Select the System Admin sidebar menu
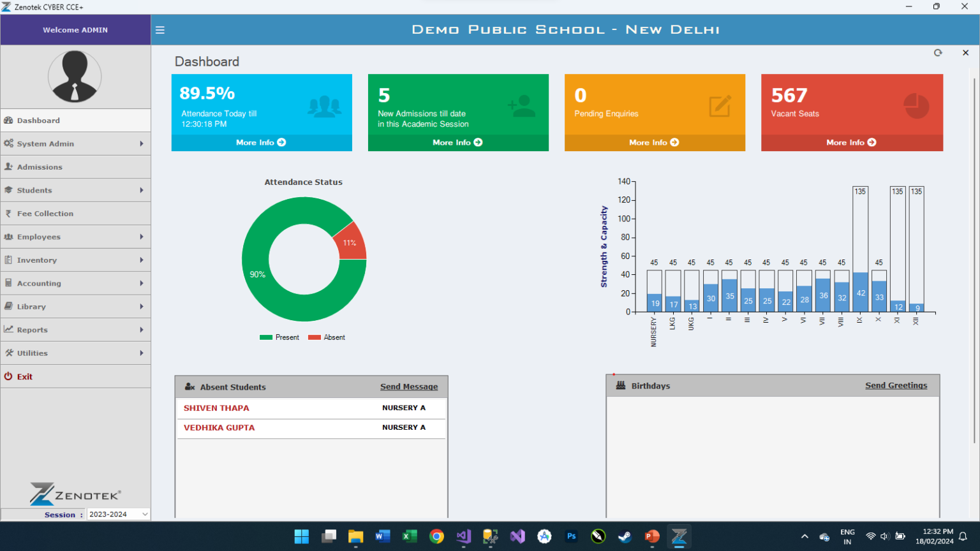980x551 pixels. point(75,144)
